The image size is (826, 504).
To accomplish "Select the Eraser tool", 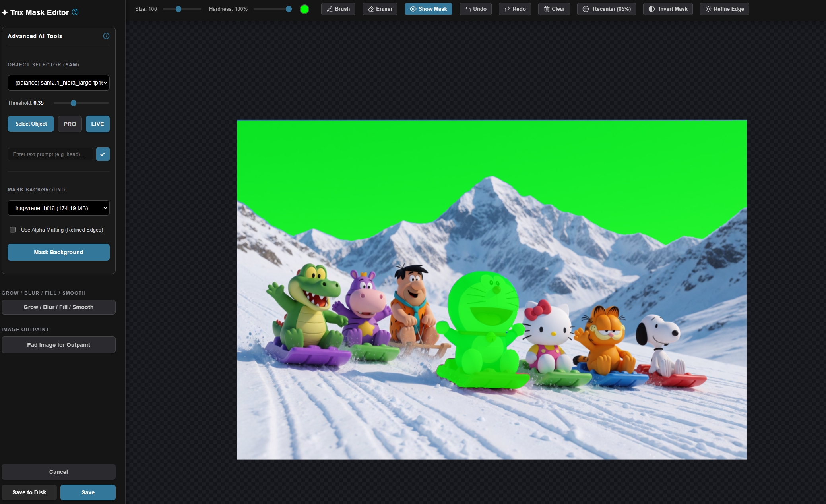I will (x=380, y=9).
